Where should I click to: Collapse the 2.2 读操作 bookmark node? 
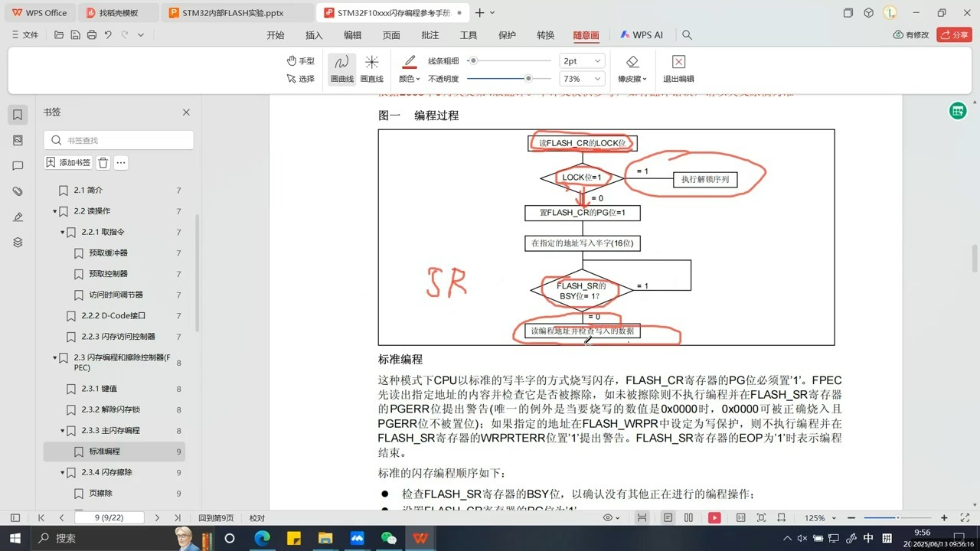tap(55, 211)
